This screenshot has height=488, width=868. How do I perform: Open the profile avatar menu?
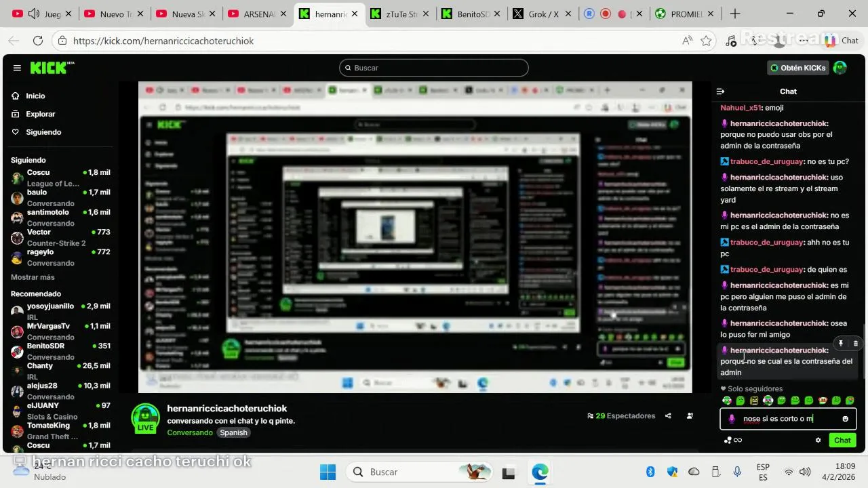click(840, 68)
